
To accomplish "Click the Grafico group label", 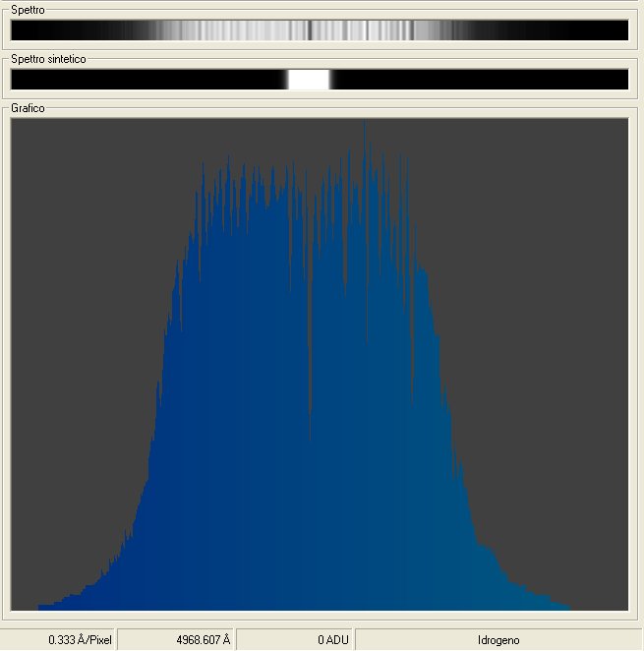I will (28, 108).
